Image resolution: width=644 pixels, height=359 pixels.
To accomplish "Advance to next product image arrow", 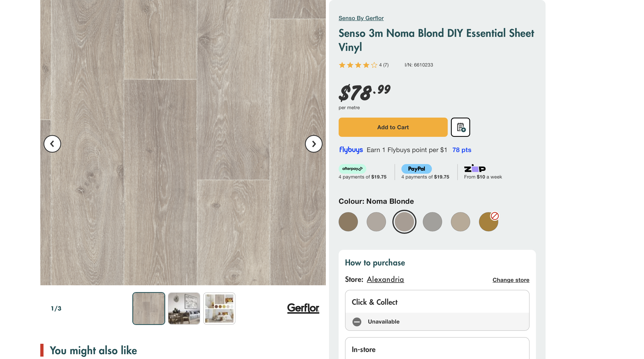I will pyautogui.click(x=314, y=144).
